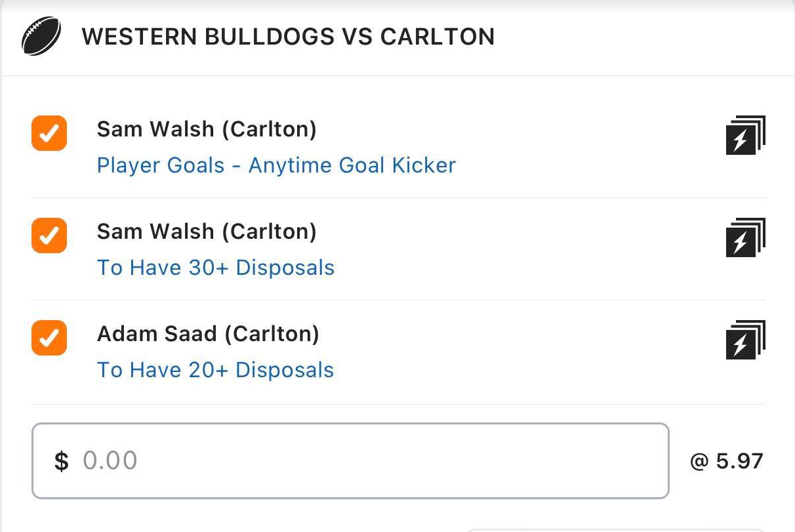
Task: Click the Sam Walsh name above Anytime Goal Kicker
Action: [207, 129]
